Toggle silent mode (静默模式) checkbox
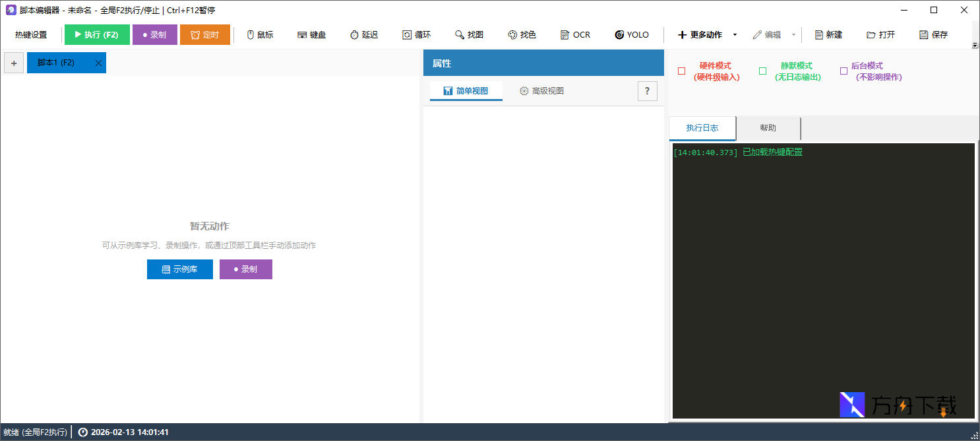 tap(762, 71)
